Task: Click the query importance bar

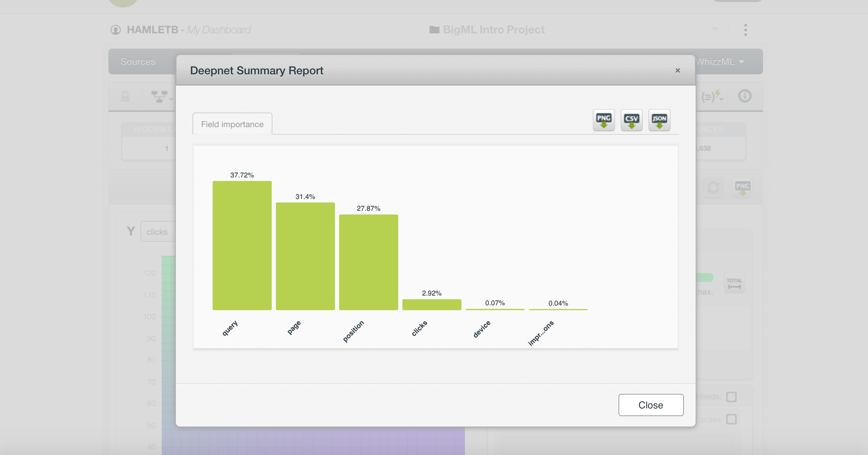Action: pos(242,245)
